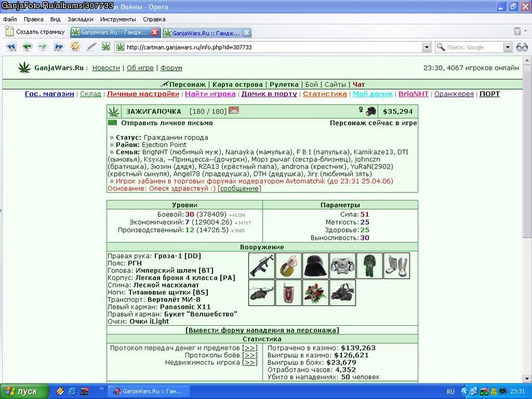Expand the address bar dropdown arrow
532x399 pixels.
coord(427,47)
